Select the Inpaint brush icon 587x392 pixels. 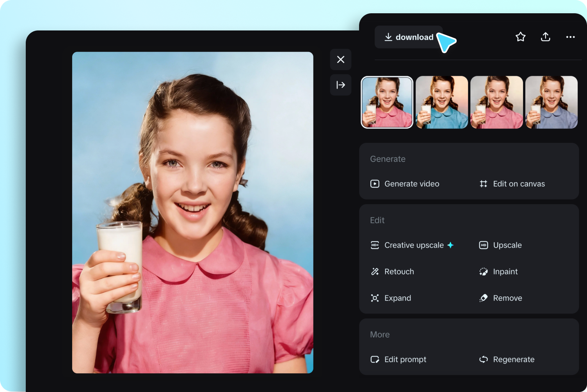click(483, 271)
